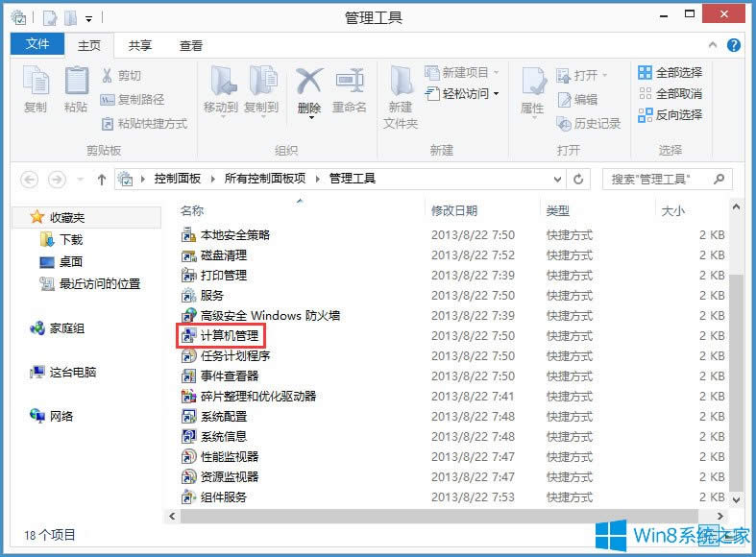Click the blue Help question mark icon
The height and width of the screenshot is (557, 756).
tap(734, 45)
